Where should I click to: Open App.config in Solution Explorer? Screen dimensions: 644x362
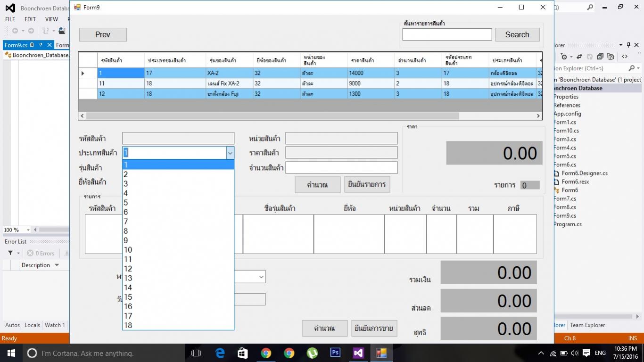[x=567, y=114]
